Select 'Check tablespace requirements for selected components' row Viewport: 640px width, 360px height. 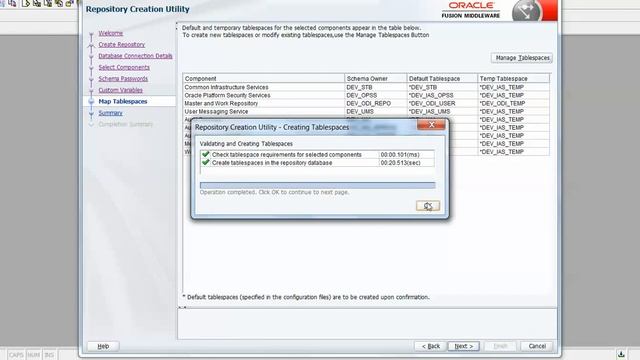(x=317, y=155)
